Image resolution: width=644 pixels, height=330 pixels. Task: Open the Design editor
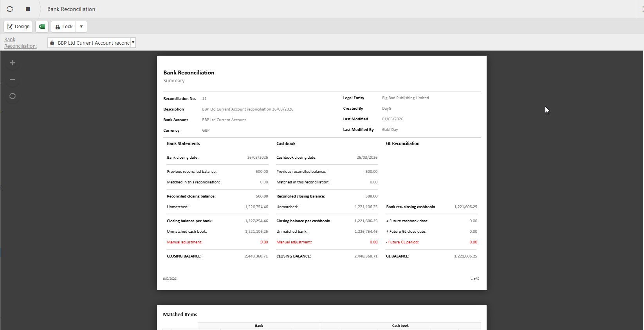point(18,27)
